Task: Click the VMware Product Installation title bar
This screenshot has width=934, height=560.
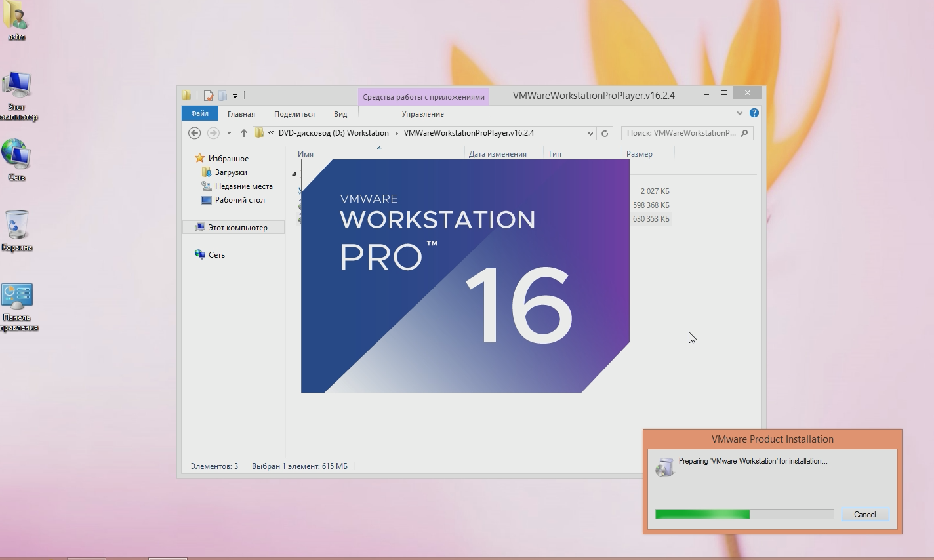Action: tap(773, 439)
